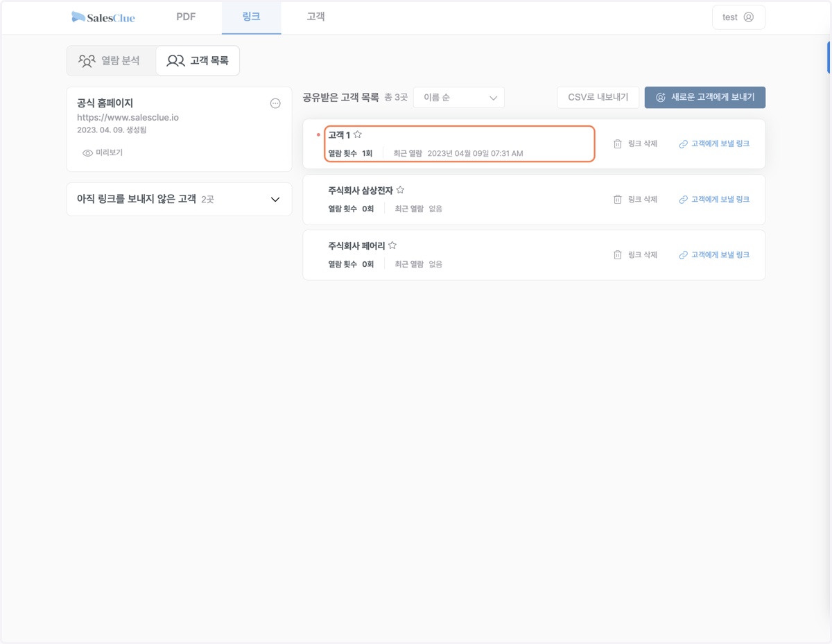This screenshot has height=644, width=832.
Task: Toggle the star for 고객 1
Action: coord(358,134)
